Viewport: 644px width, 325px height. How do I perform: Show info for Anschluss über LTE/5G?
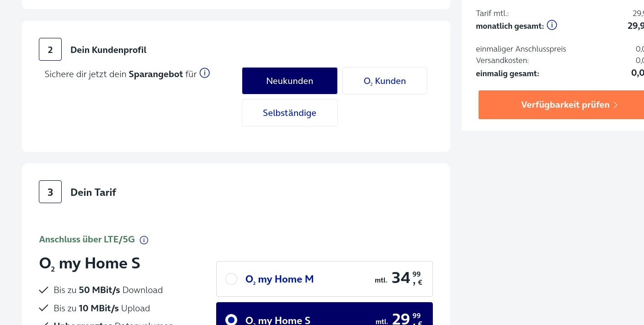click(144, 240)
